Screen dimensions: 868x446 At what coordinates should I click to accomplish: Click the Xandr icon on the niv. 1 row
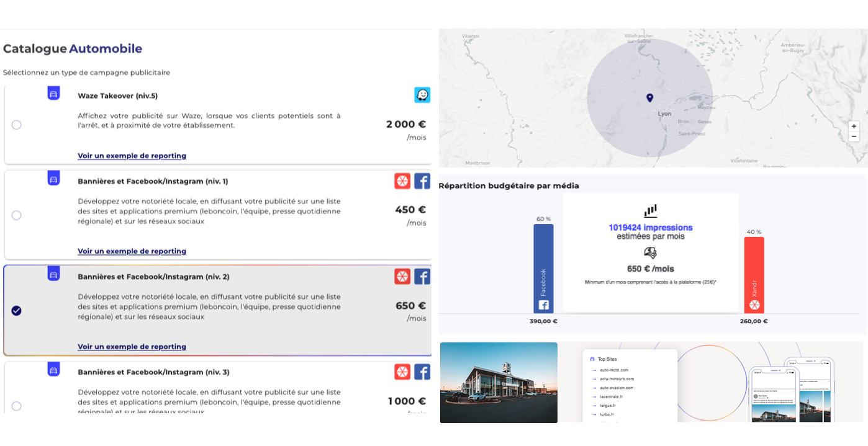pyautogui.click(x=402, y=181)
